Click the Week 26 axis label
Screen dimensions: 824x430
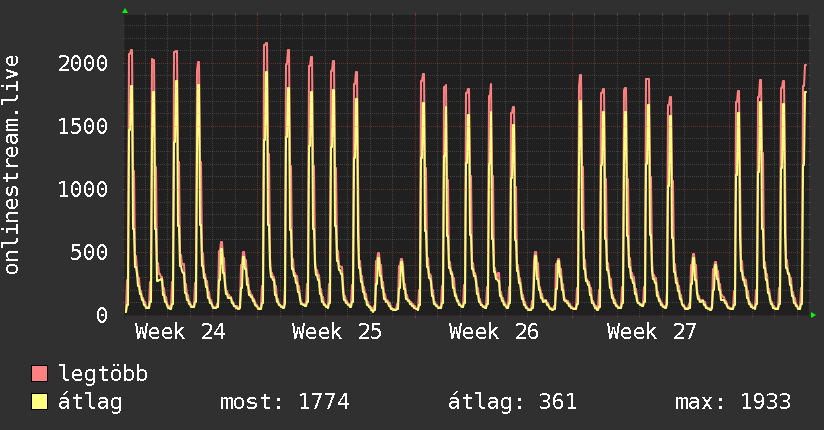494,332
